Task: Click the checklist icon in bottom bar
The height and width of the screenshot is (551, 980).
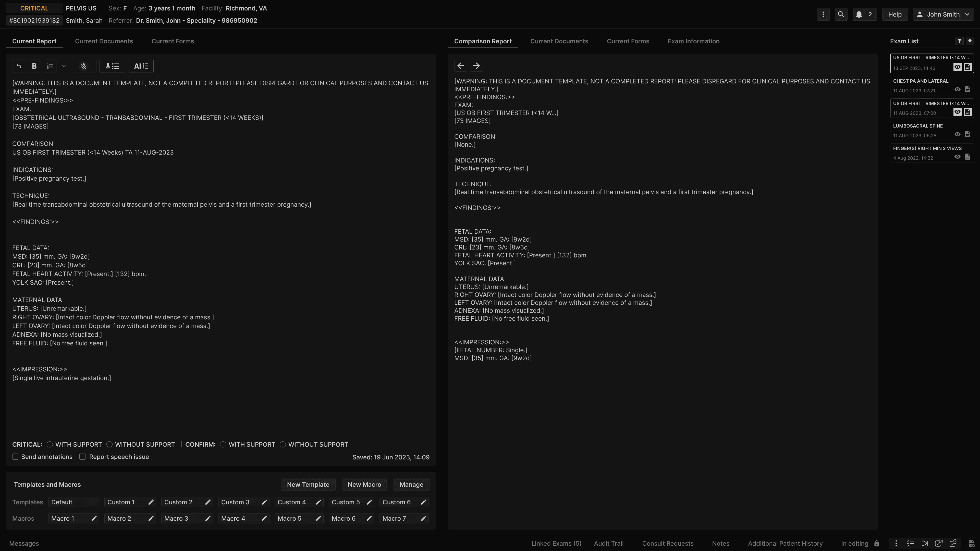Action: click(x=910, y=543)
